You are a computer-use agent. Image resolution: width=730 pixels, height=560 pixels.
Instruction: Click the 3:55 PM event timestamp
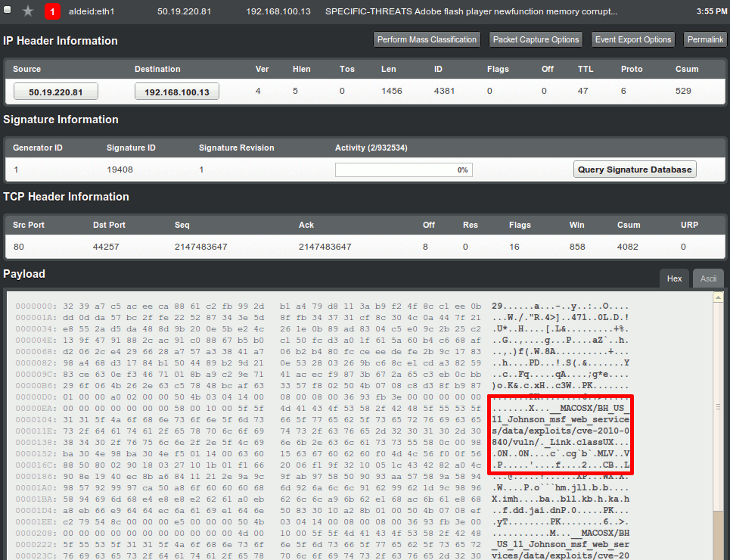coord(710,12)
